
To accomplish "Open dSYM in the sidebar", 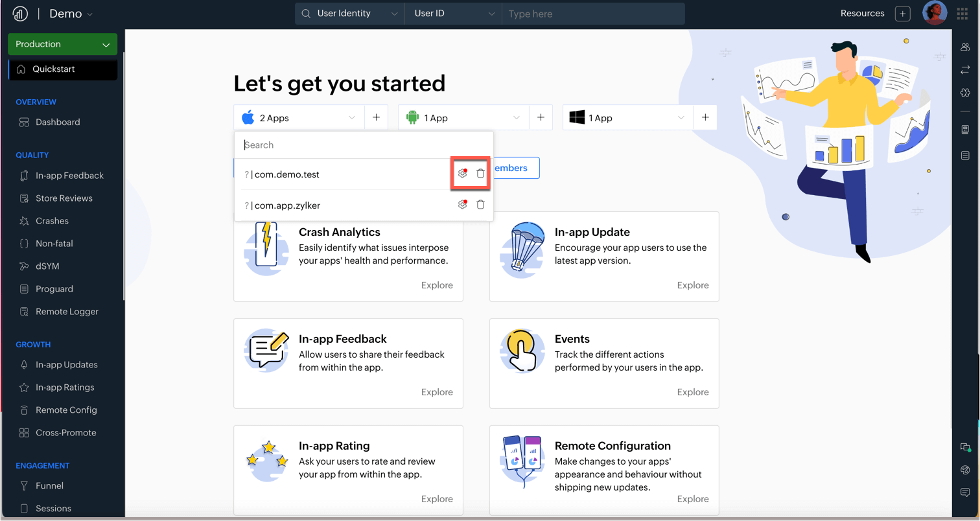I will point(47,266).
